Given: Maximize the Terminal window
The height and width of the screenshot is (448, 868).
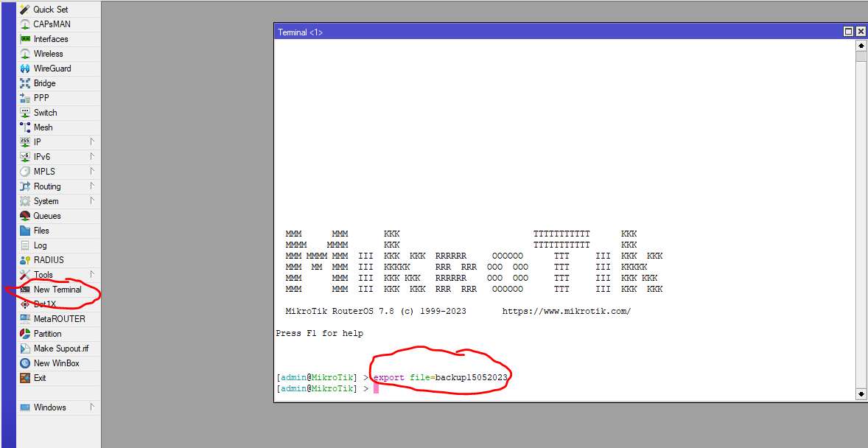Looking at the screenshot, I should click(x=849, y=32).
